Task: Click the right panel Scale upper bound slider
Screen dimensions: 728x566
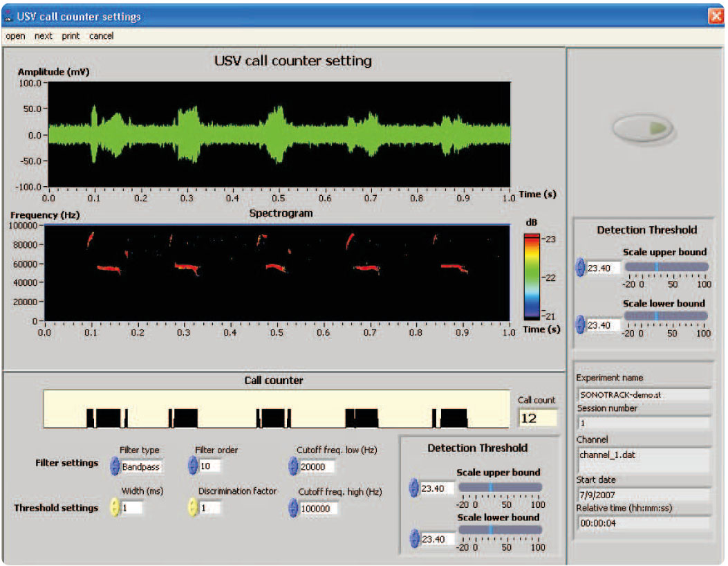Action: click(x=666, y=266)
